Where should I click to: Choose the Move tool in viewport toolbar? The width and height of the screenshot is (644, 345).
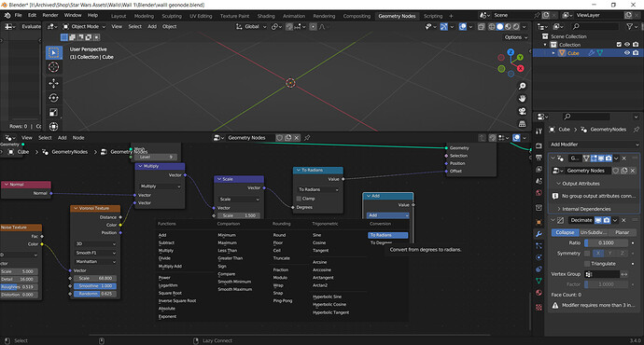[54, 83]
